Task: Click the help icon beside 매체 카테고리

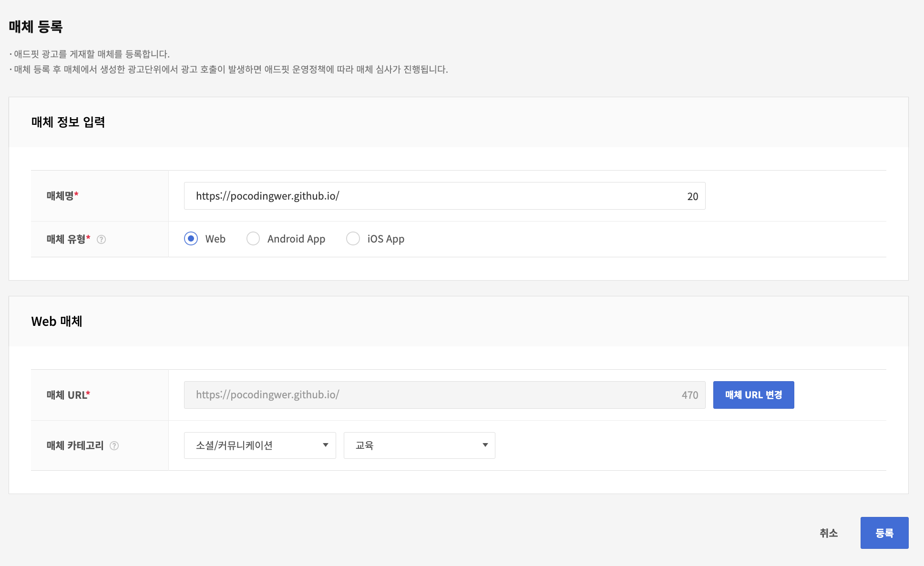Action: click(114, 446)
